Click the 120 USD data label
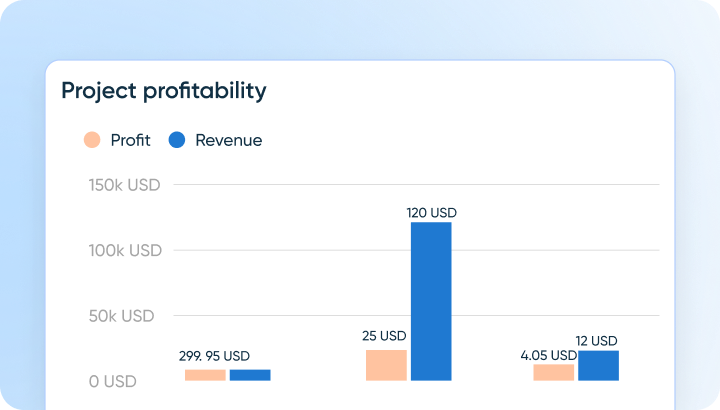 click(x=431, y=213)
